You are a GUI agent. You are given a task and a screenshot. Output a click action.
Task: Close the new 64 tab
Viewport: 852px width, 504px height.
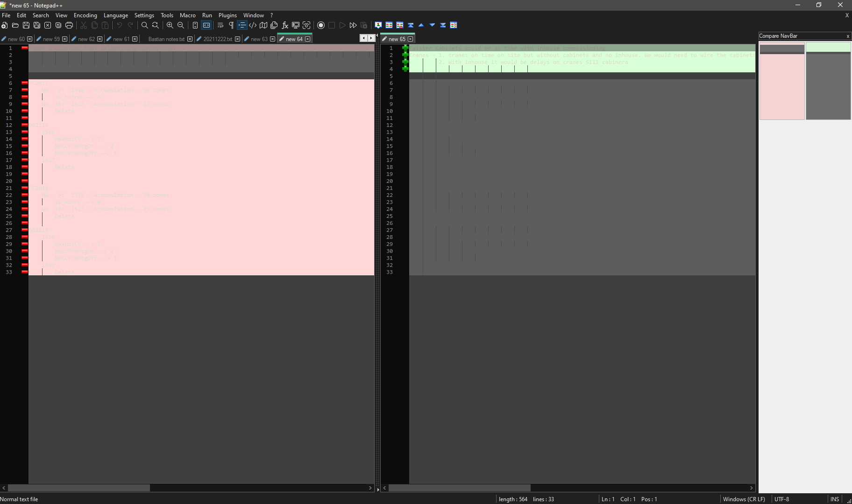click(x=308, y=39)
